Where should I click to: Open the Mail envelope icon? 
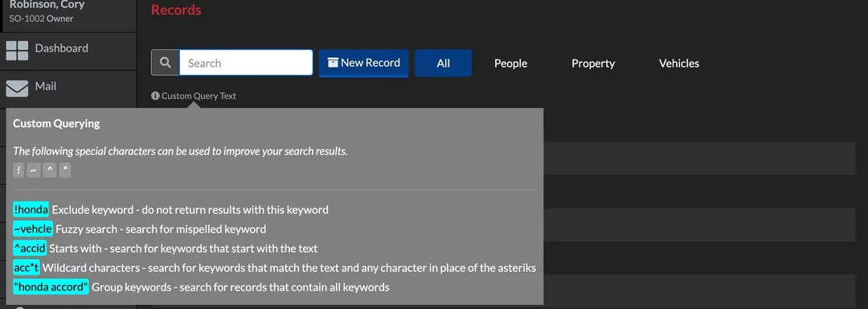point(17,88)
